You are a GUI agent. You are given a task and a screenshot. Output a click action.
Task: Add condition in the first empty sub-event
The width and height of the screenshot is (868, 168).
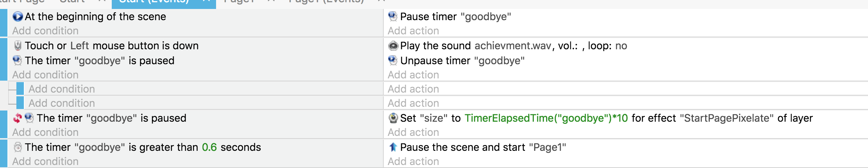click(62, 89)
